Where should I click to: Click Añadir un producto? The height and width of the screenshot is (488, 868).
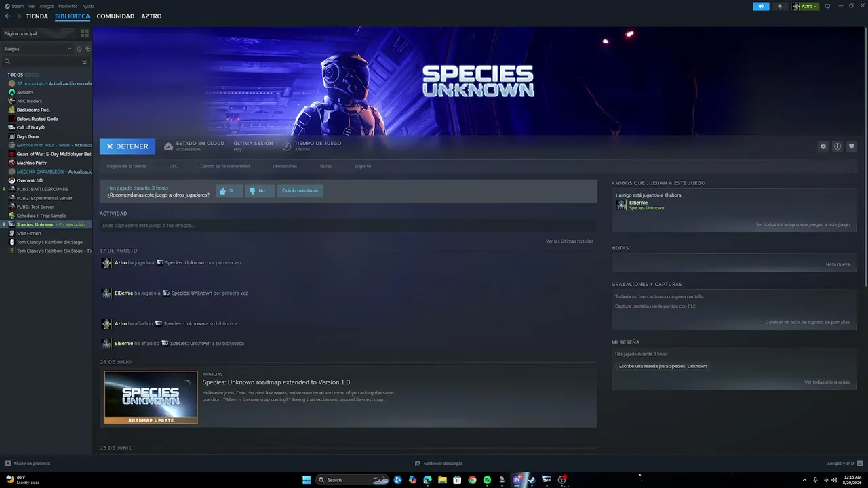(28, 464)
